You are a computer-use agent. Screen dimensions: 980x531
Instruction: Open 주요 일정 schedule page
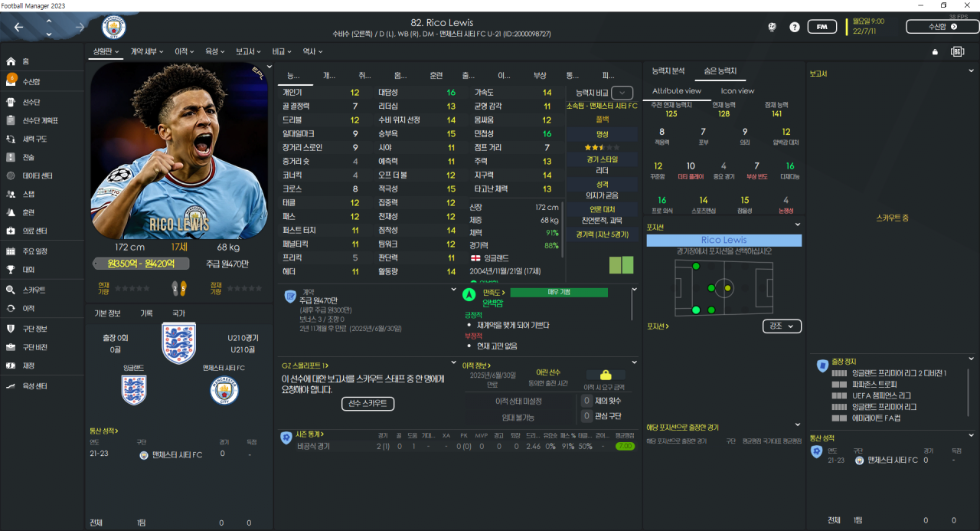click(42, 251)
